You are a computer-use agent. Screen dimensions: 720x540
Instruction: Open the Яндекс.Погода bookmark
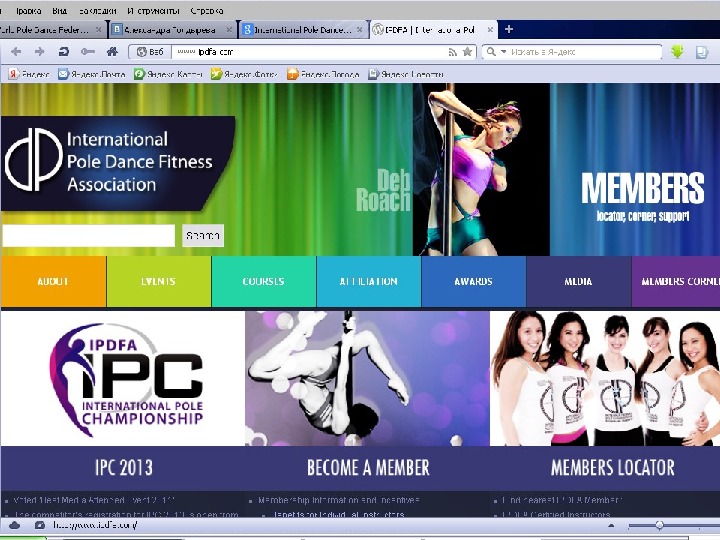point(323,74)
